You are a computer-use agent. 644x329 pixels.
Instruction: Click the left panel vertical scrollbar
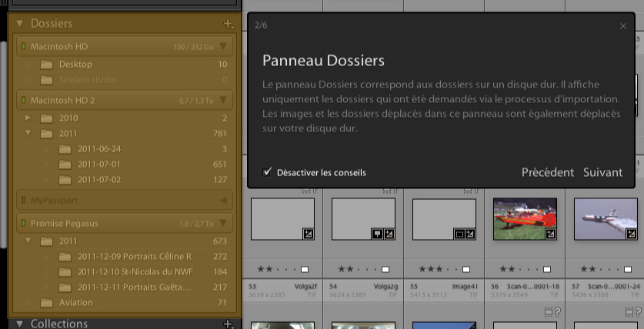click(3, 145)
